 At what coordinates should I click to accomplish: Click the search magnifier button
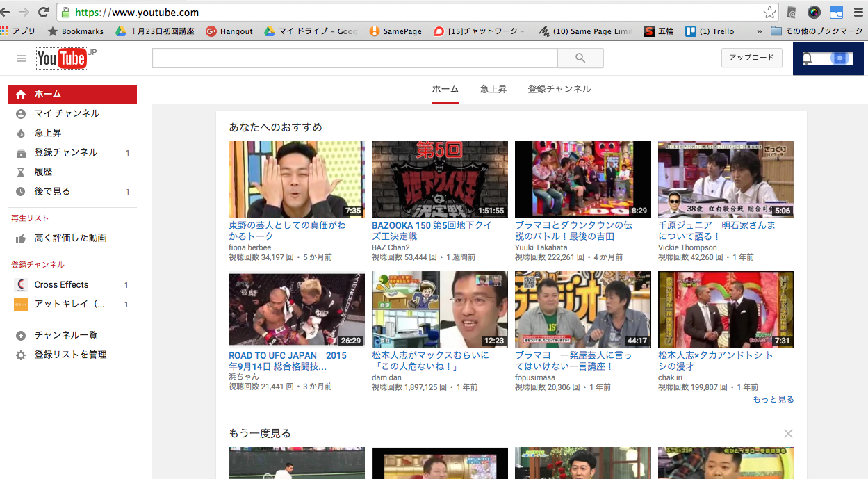coord(580,58)
